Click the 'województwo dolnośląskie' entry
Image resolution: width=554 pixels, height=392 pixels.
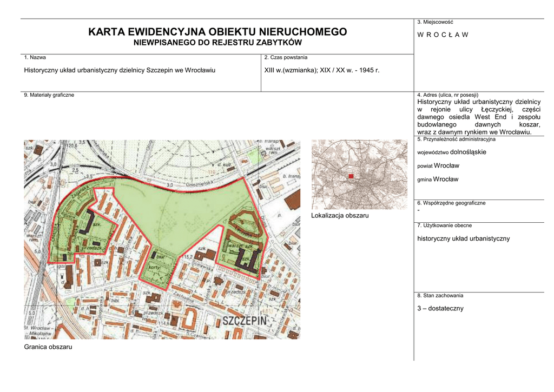tap(452, 152)
